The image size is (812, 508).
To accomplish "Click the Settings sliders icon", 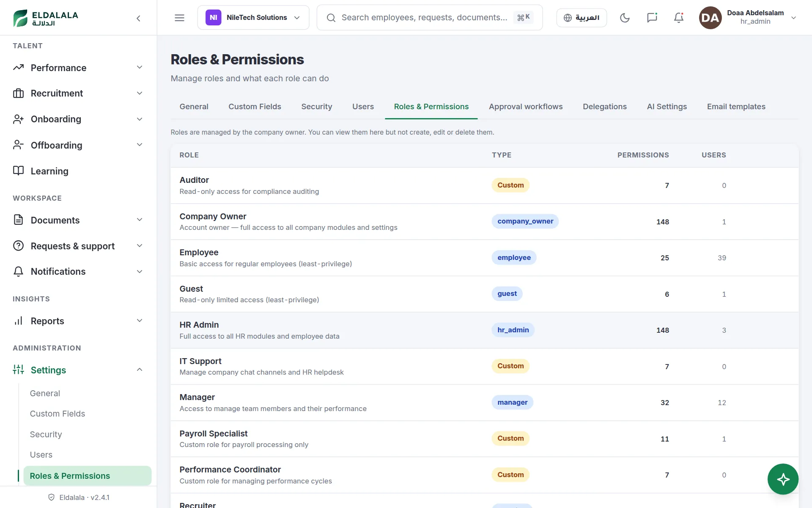I will click(18, 370).
